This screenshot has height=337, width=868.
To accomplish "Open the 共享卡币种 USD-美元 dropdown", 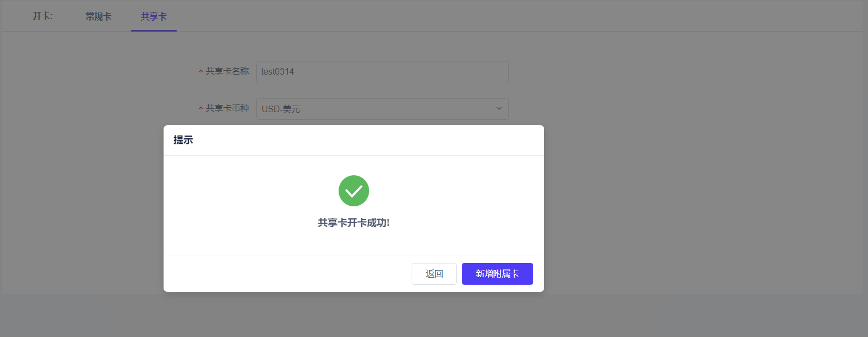I will tap(382, 109).
